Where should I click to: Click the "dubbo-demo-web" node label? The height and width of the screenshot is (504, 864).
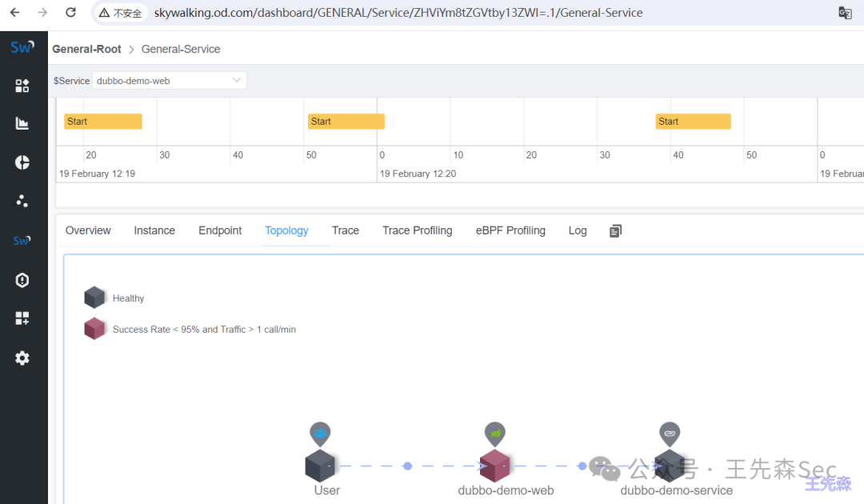coord(506,490)
